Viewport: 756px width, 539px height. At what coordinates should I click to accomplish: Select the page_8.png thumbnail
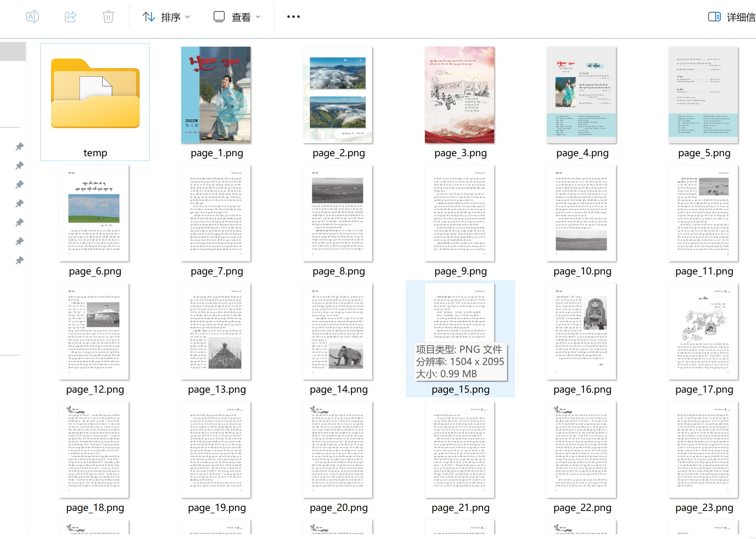point(338,213)
